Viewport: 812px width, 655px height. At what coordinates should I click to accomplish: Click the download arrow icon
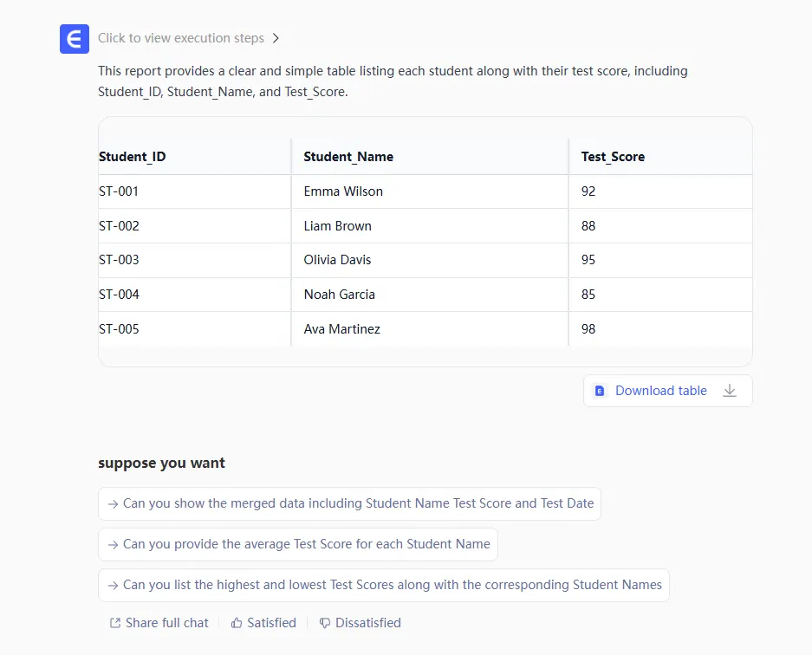click(x=730, y=391)
